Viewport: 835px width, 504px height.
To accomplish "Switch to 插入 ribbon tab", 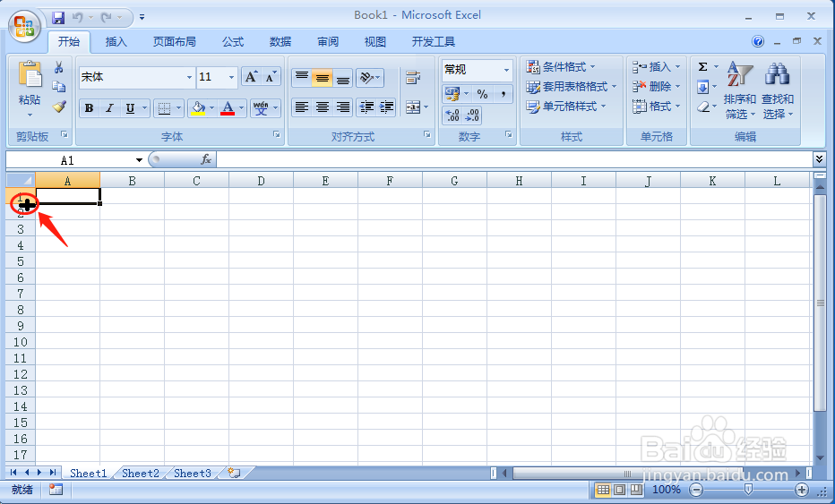I will pyautogui.click(x=116, y=42).
